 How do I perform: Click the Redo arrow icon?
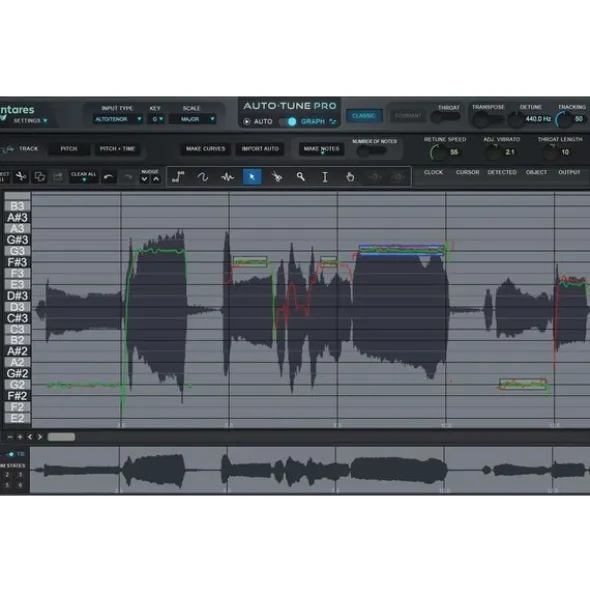pos(128,176)
